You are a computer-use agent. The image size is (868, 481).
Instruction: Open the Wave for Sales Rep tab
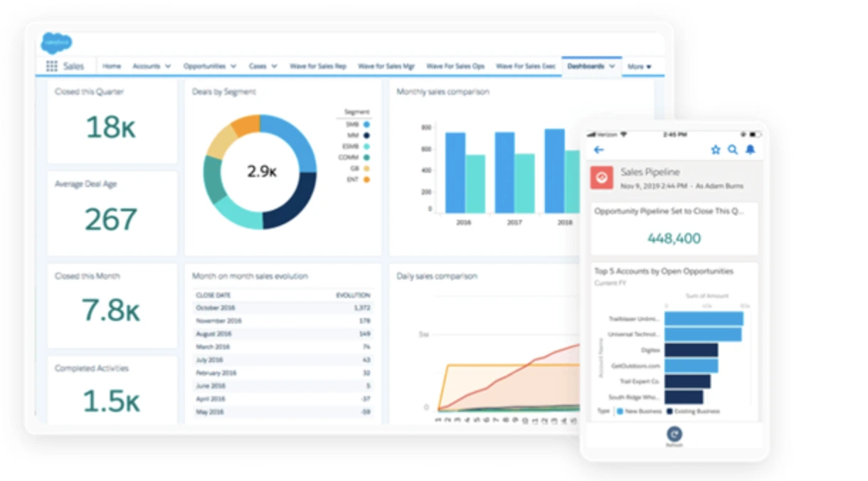(317, 66)
